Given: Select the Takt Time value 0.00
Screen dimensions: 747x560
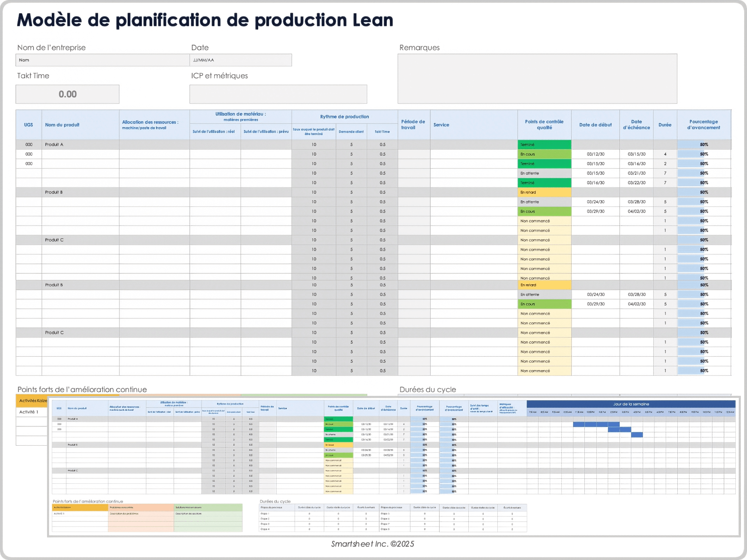Looking at the screenshot, I should [x=67, y=94].
